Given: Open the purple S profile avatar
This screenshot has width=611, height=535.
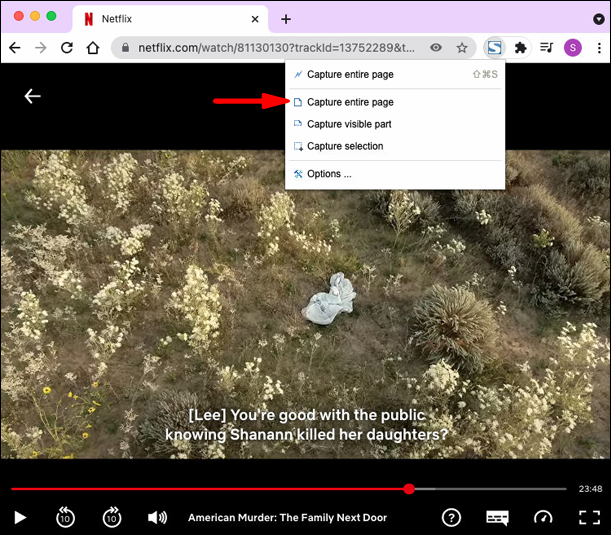Looking at the screenshot, I should pos(572,48).
